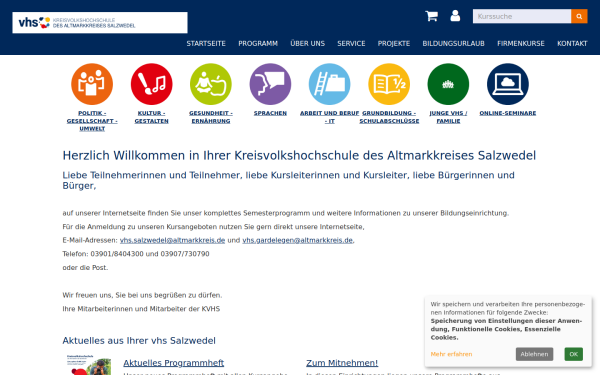Click the Programmheft cover thumbnail
Screen dimensions: 600x375
89,365
